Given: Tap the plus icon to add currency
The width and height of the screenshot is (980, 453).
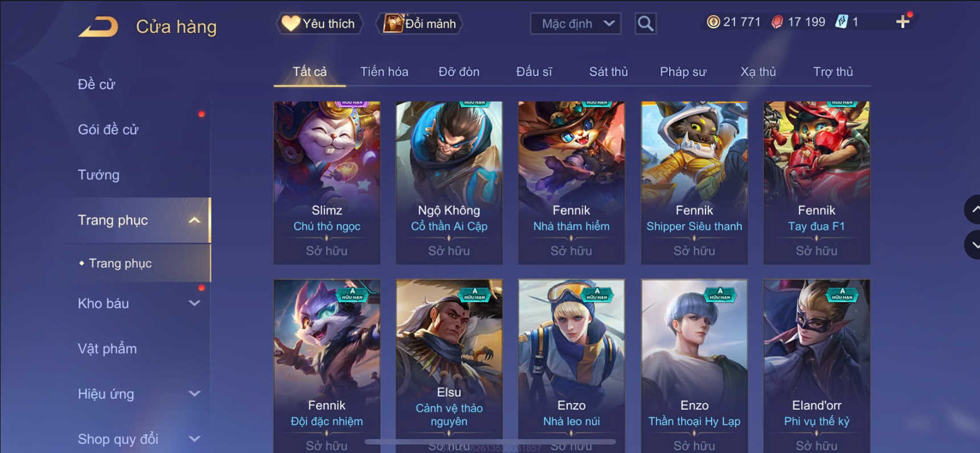Looking at the screenshot, I should (x=903, y=22).
